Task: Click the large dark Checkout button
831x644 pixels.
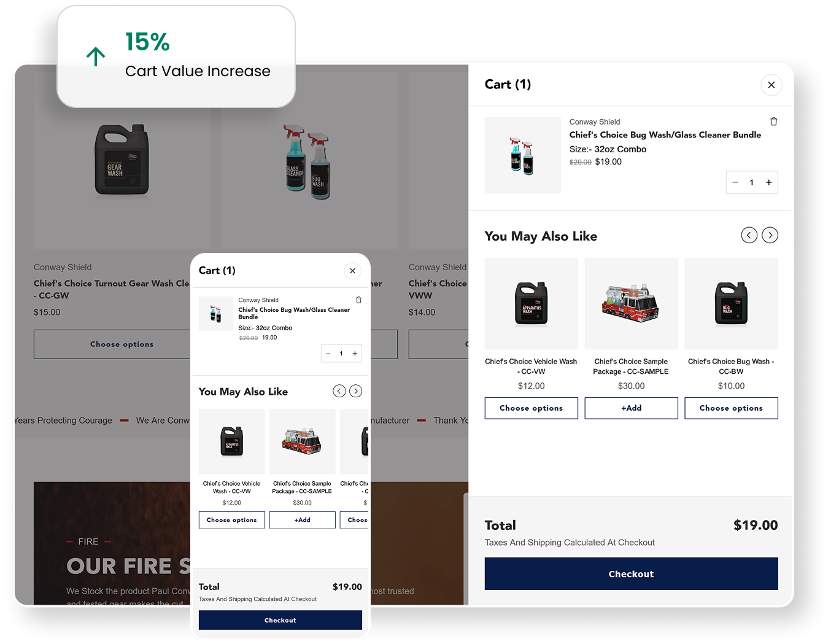Action: [631, 574]
